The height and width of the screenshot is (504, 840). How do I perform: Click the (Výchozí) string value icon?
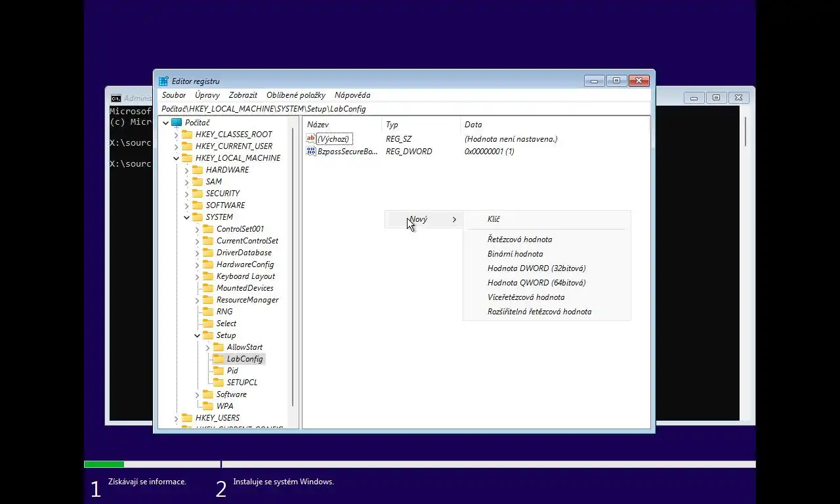[x=311, y=138]
